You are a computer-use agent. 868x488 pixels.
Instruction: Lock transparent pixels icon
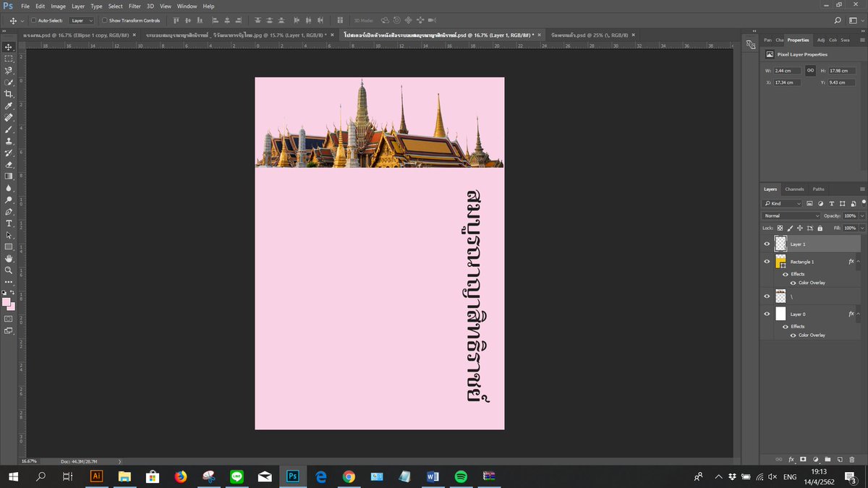point(780,228)
